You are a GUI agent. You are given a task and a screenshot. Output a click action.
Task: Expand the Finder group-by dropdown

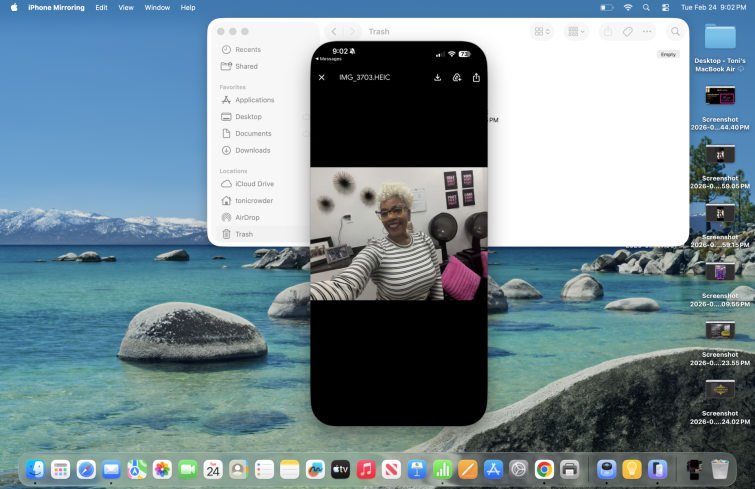pyautogui.click(x=577, y=32)
